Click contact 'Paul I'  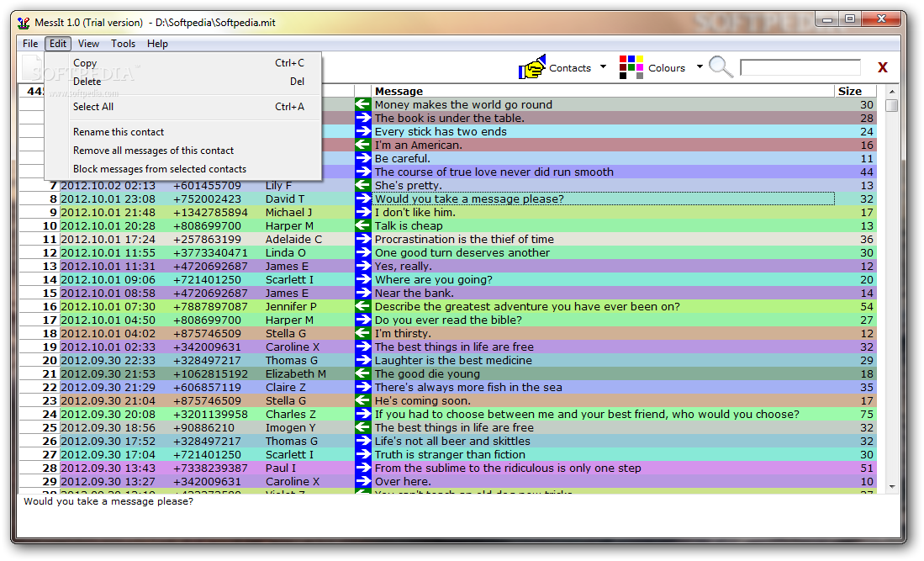click(281, 468)
